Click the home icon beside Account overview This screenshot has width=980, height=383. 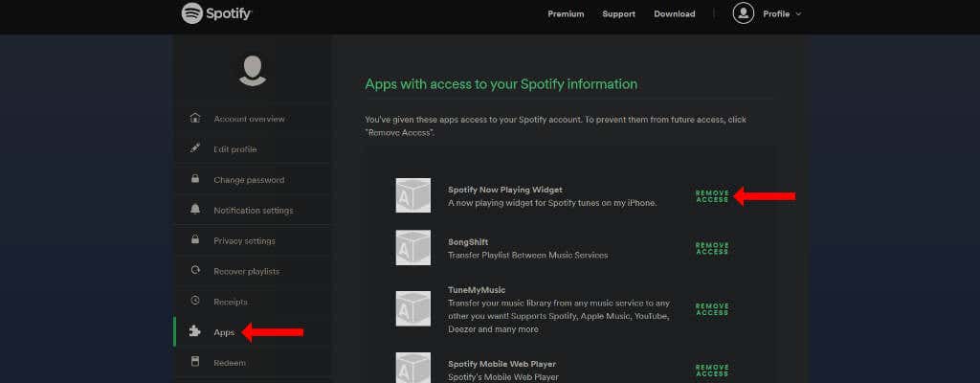click(x=195, y=118)
